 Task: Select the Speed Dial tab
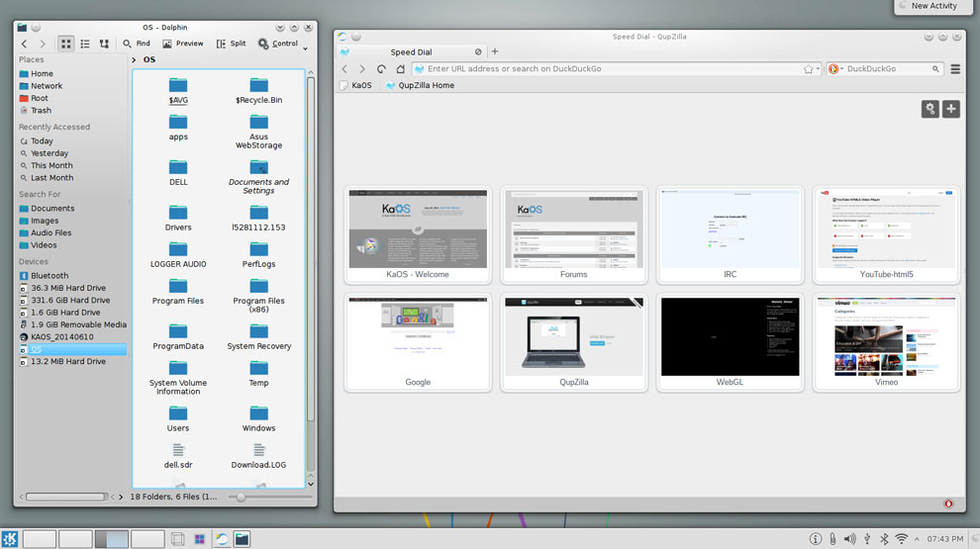(411, 52)
